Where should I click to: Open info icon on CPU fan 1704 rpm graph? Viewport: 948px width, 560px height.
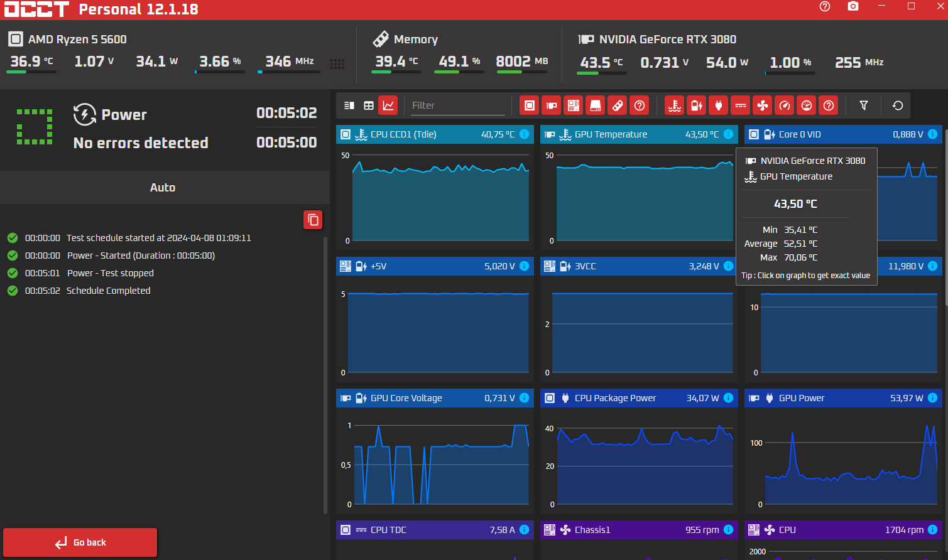(x=932, y=530)
